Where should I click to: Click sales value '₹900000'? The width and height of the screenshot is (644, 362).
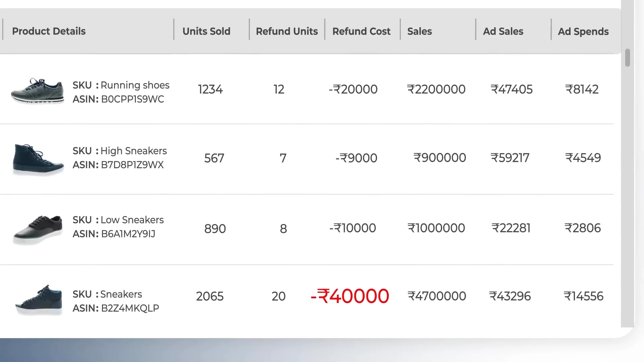click(x=440, y=158)
